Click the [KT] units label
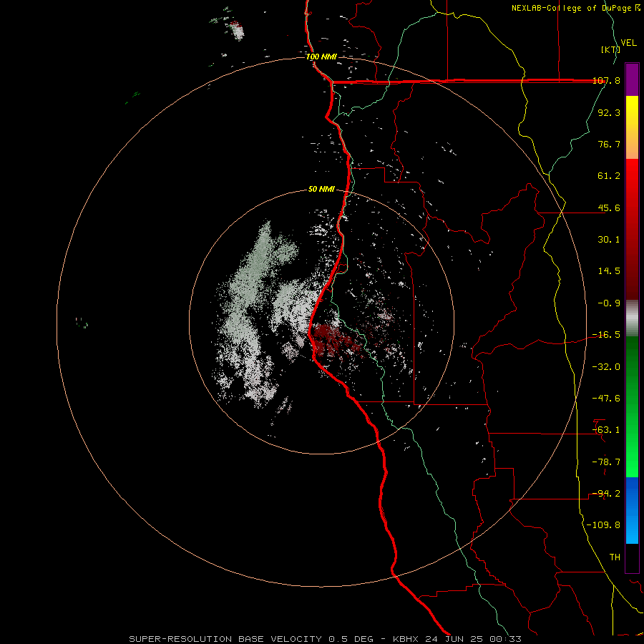This screenshot has width=644, height=644. coord(610,49)
